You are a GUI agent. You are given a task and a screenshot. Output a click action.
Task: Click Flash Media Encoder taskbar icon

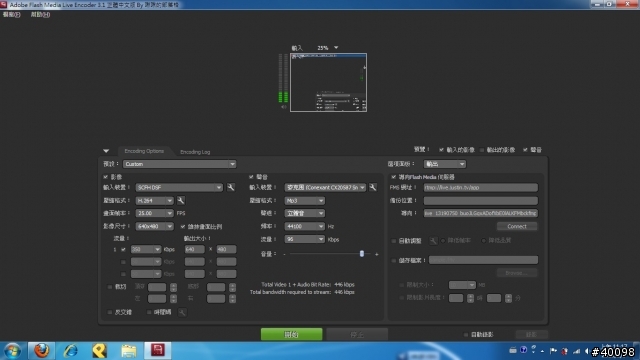pyautogui.click(x=158, y=351)
